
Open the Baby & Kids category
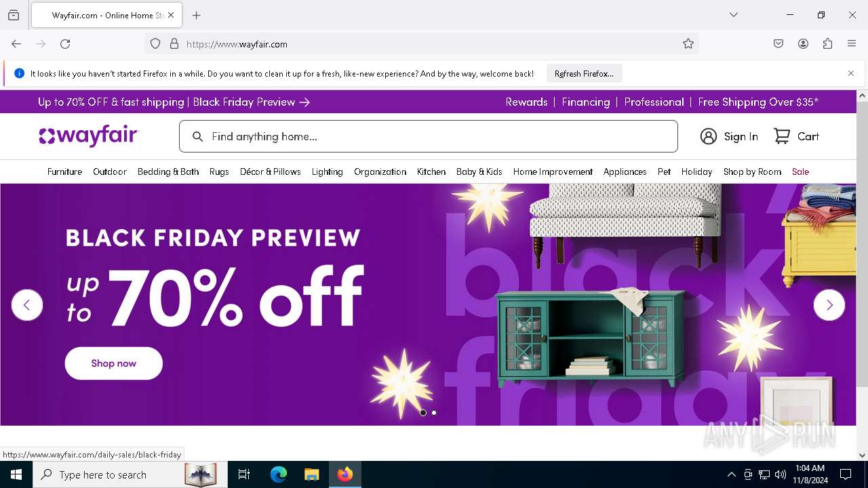click(x=479, y=171)
